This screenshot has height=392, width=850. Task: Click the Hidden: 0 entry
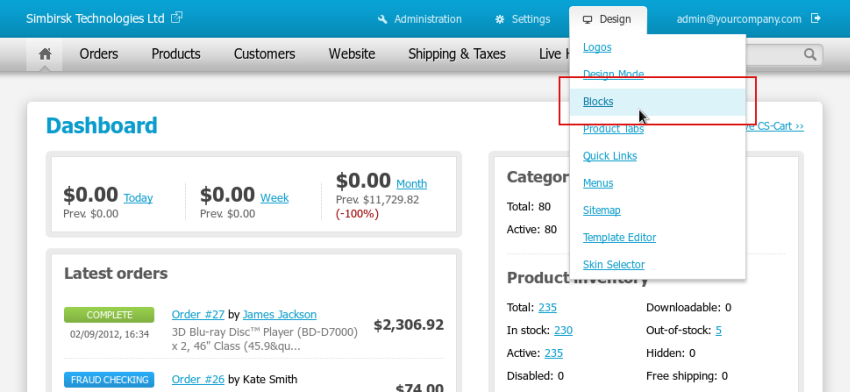pos(671,353)
